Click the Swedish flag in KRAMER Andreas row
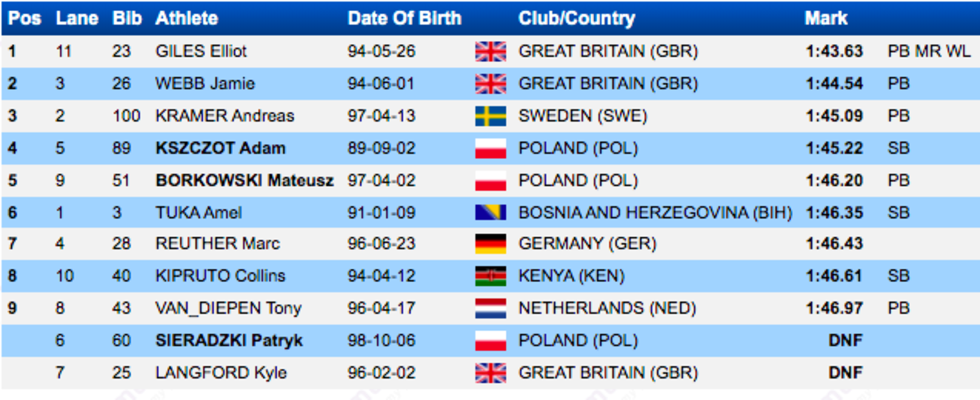The image size is (980, 400). click(491, 116)
